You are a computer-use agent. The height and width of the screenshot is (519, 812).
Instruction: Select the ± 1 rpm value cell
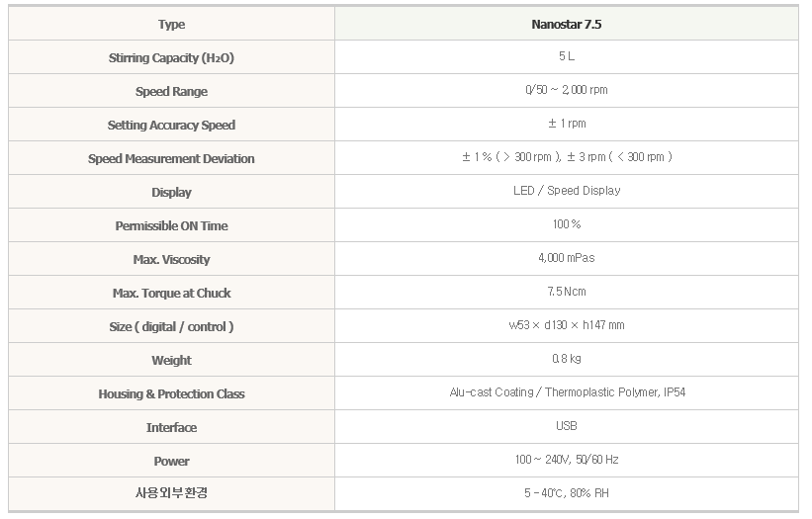click(x=567, y=125)
